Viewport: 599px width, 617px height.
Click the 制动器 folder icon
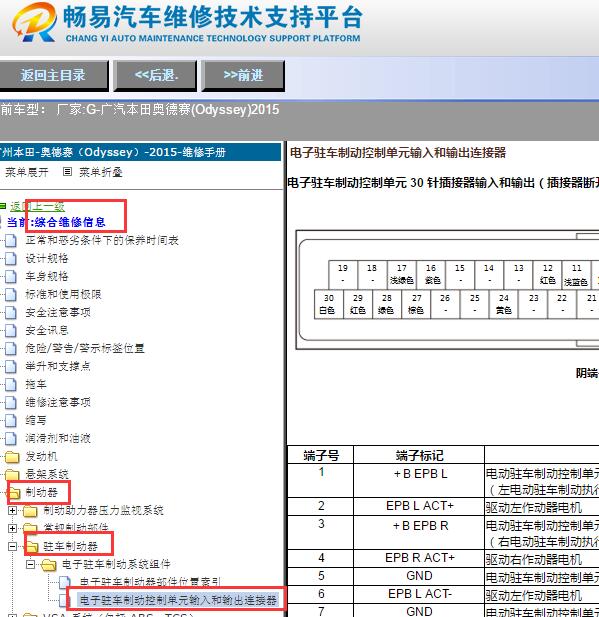click(x=14, y=493)
